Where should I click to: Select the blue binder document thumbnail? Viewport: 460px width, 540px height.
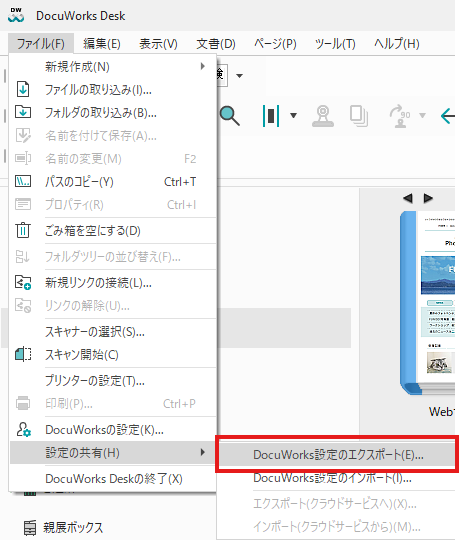coord(427,303)
